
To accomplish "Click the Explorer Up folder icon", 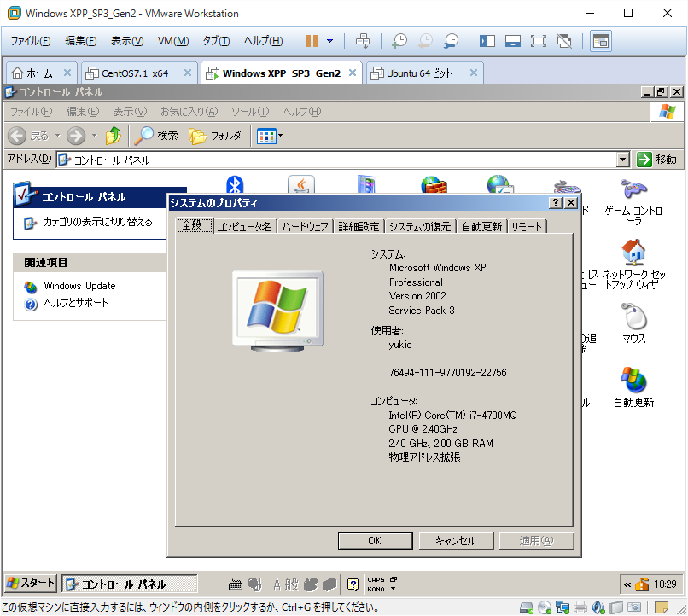I will tap(114, 136).
